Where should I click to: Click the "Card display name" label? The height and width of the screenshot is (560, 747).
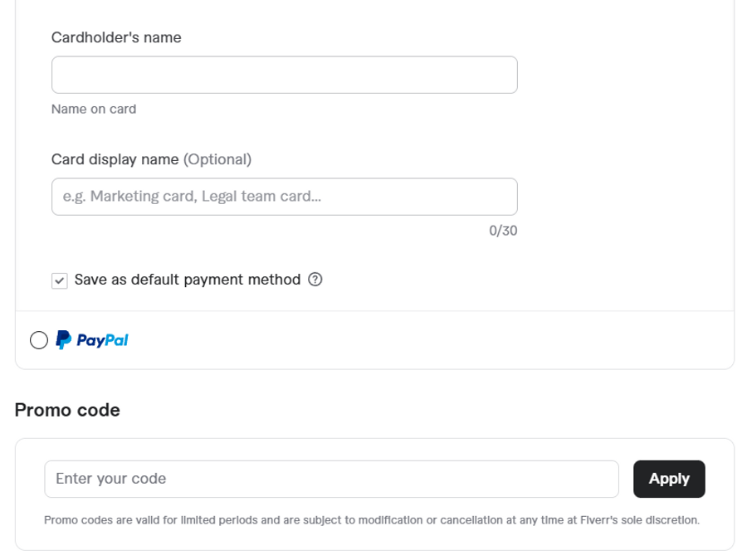[x=115, y=159]
